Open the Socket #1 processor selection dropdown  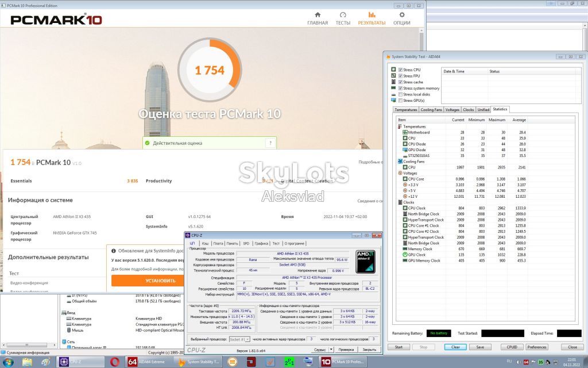pyautogui.click(x=239, y=339)
